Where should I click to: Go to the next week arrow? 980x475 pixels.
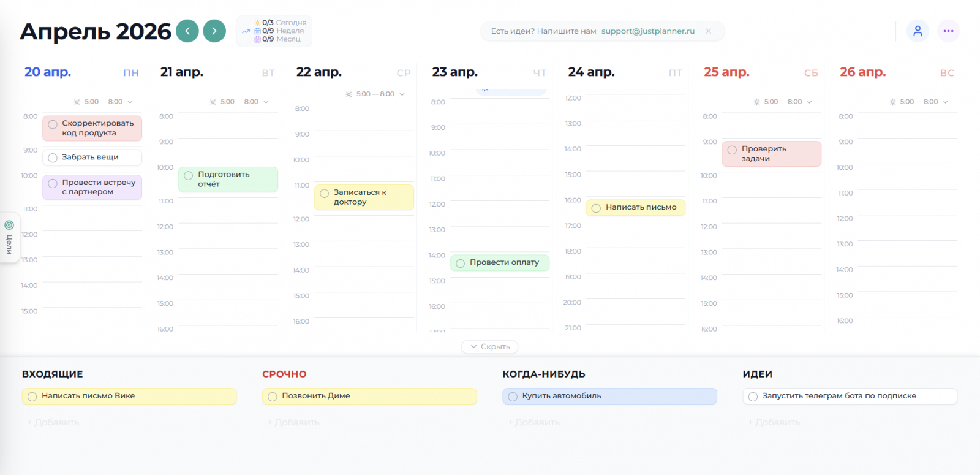214,31
